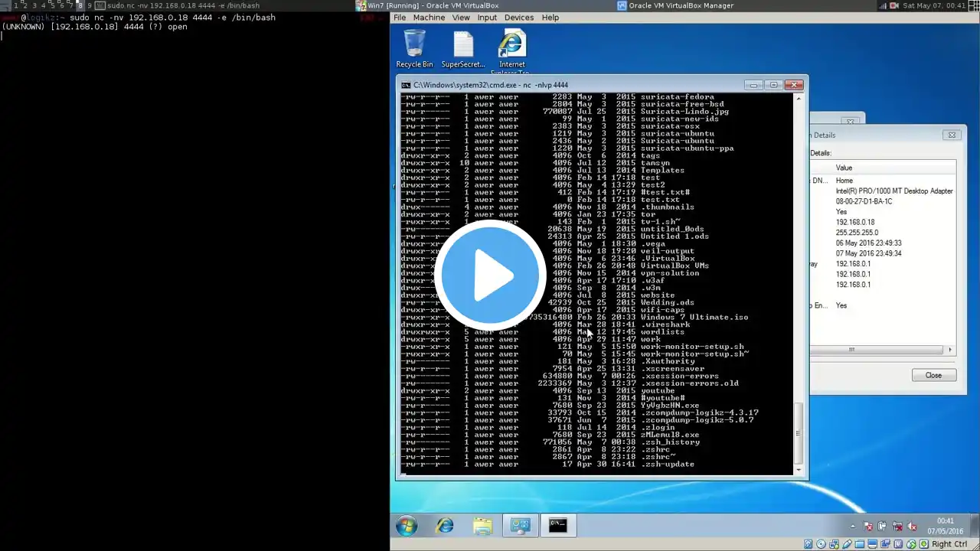Click Close button in Network Connection Details
This screenshot has height=551, width=980.
pos(933,375)
